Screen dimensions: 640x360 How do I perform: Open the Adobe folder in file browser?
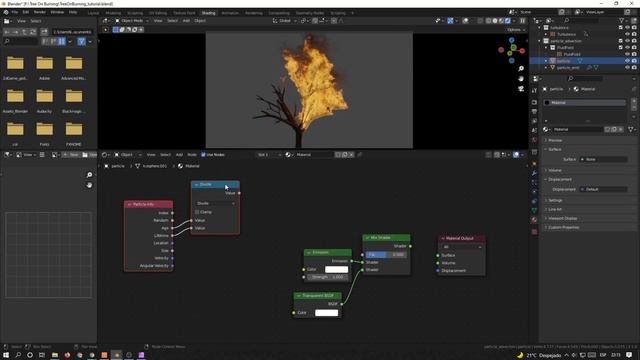[44, 67]
